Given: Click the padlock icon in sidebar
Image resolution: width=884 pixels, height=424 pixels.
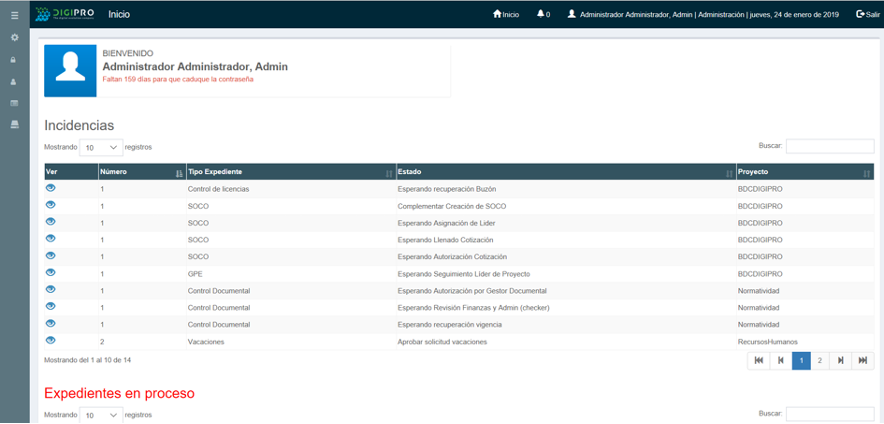Looking at the screenshot, I should click(x=14, y=59).
